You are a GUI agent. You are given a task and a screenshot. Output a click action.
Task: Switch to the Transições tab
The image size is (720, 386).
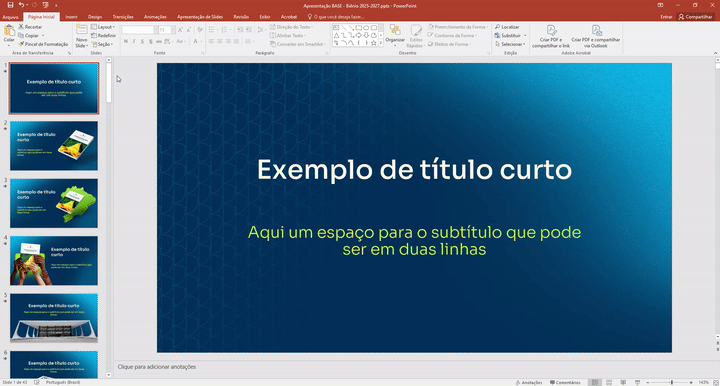123,17
